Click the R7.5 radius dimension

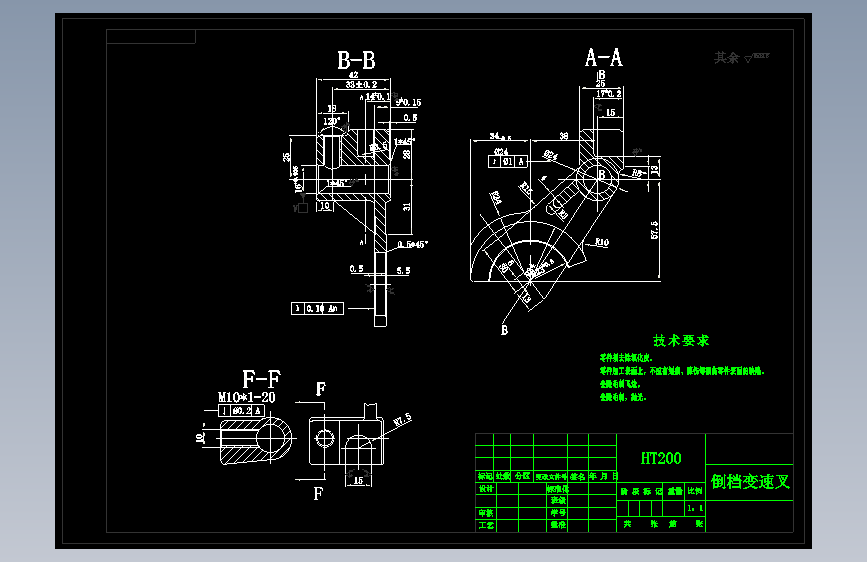[x=403, y=420]
